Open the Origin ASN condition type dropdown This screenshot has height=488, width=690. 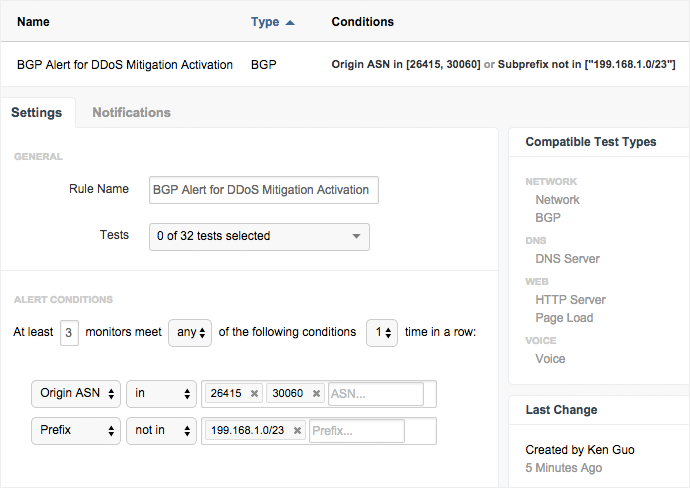pos(76,394)
